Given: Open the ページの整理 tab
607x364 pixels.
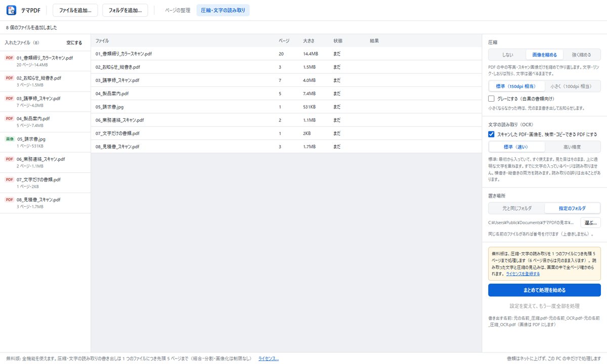Looking at the screenshot, I should [x=178, y=10].
